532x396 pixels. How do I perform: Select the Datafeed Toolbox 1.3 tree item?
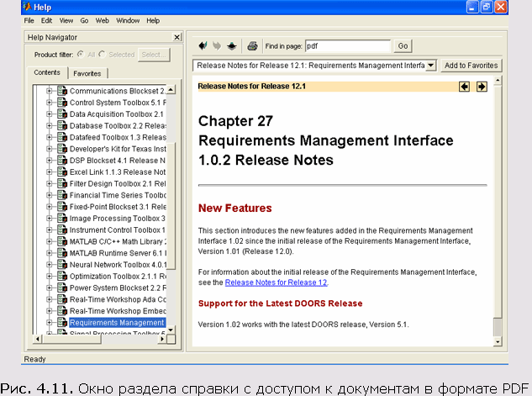pyautogui.click(x=118, y=137)
